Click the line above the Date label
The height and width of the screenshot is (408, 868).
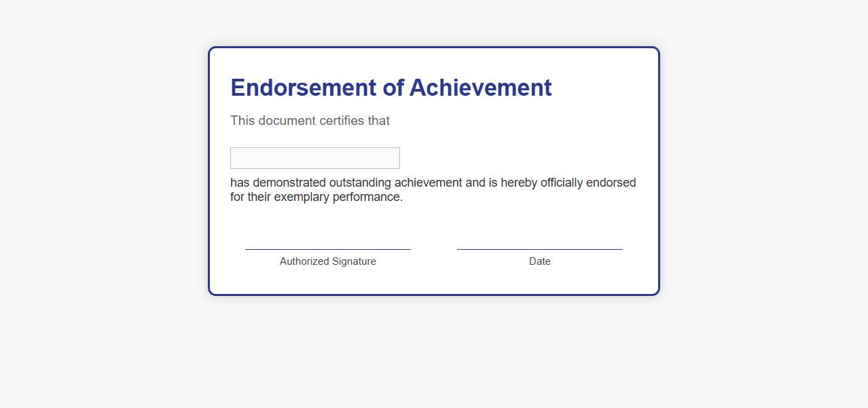(x=539, y=249)
